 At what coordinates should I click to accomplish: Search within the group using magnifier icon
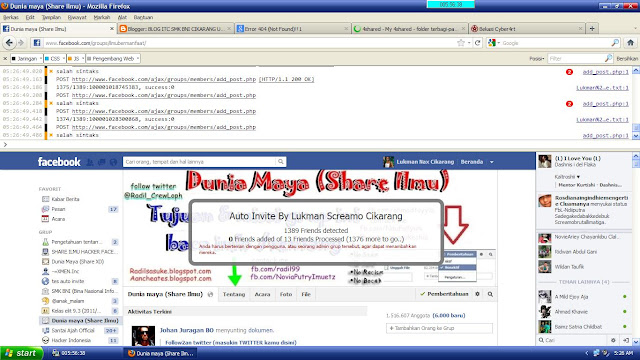(490, 294)
